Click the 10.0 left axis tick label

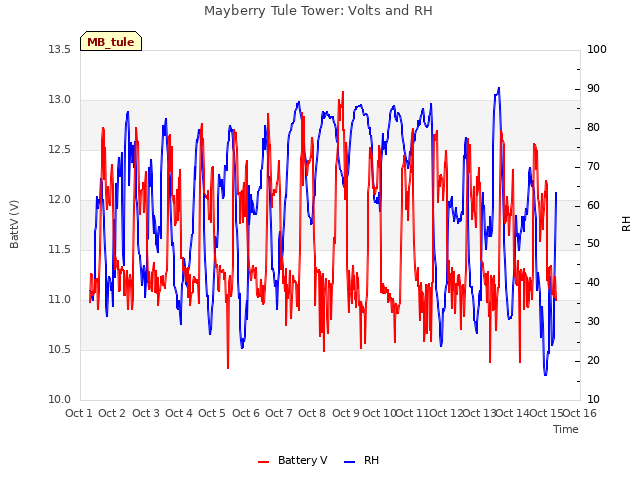pos(60,400)
